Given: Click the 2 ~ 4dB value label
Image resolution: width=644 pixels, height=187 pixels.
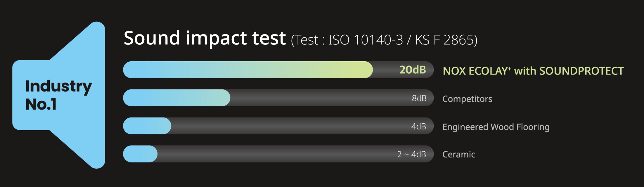Looking at the screenshot, I should point(411,154).
